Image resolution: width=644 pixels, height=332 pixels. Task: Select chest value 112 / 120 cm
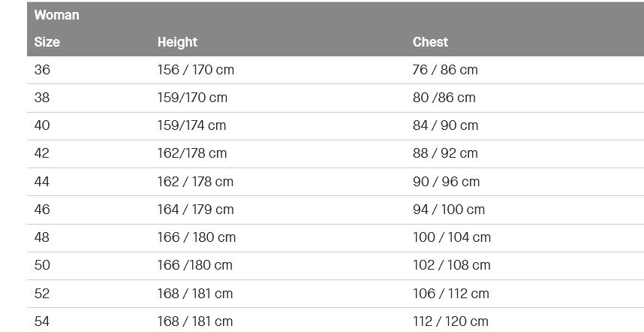[450, 321]
